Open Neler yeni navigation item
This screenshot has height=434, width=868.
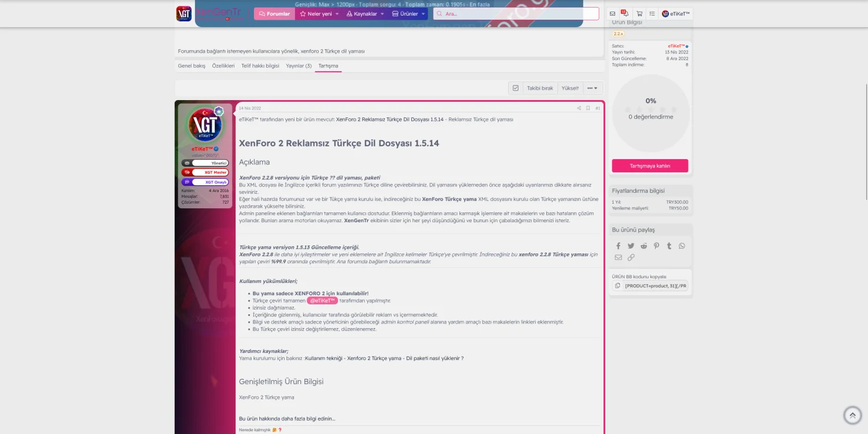click(315, 14)
